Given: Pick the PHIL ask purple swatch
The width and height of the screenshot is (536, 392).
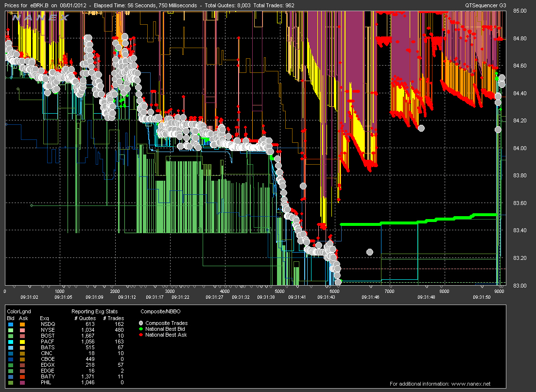Looking at the screenshot, I should (23, 382).
